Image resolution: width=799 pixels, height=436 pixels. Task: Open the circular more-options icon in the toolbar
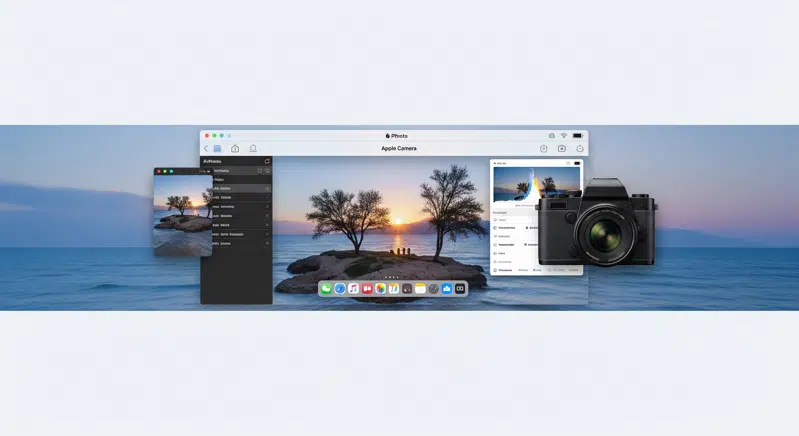click(580, 149)
